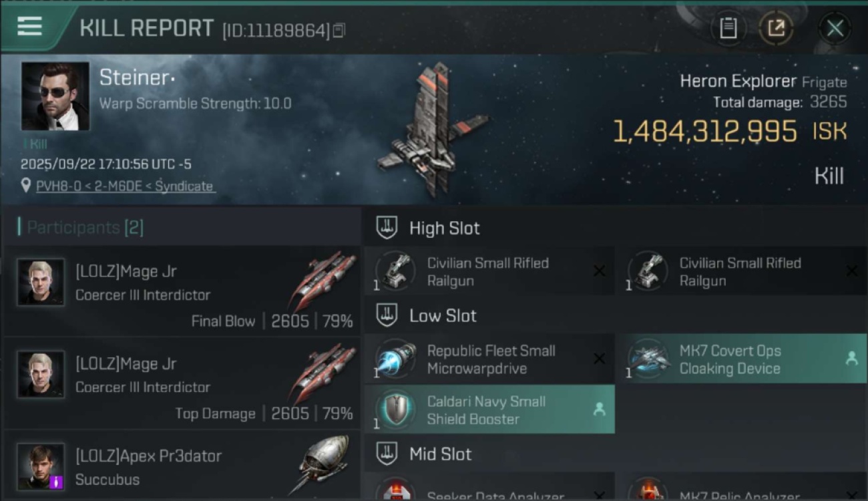Select the first Civilian Small Rifled Railgun icon
This screenshot has width=868, height=501.
(395, 270)
